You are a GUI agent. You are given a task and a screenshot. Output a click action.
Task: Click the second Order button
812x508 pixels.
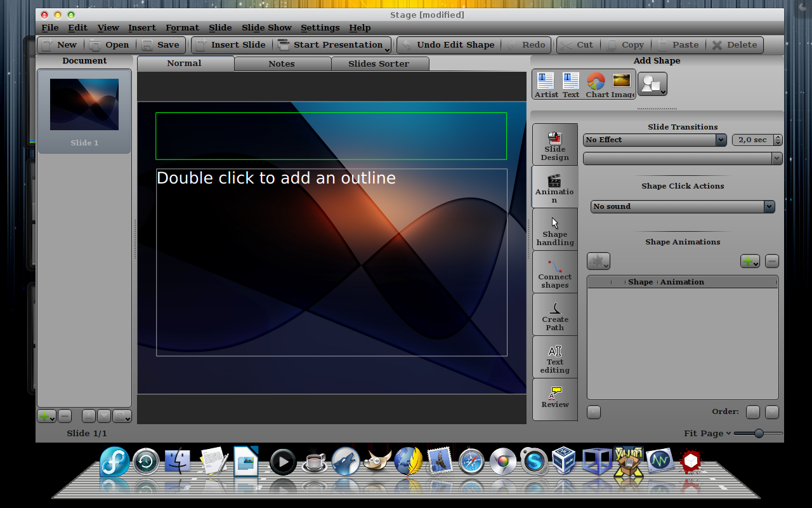tap(772, 412)
